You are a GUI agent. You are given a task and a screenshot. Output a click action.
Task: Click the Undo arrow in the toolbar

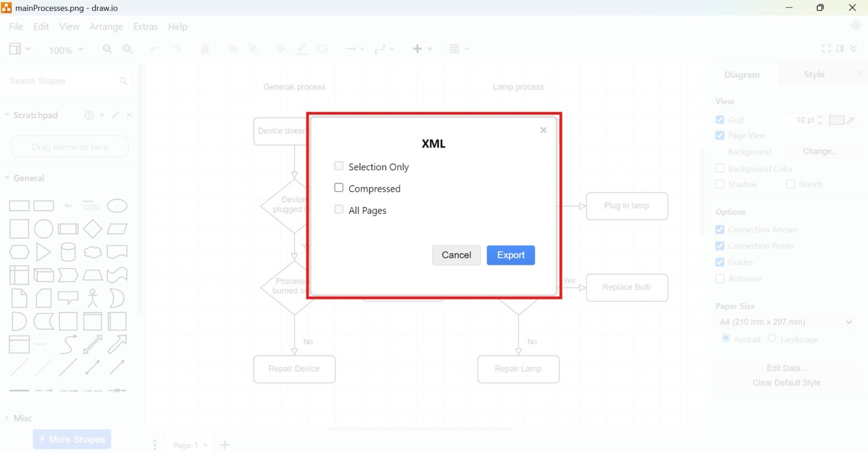coord(154,49)
